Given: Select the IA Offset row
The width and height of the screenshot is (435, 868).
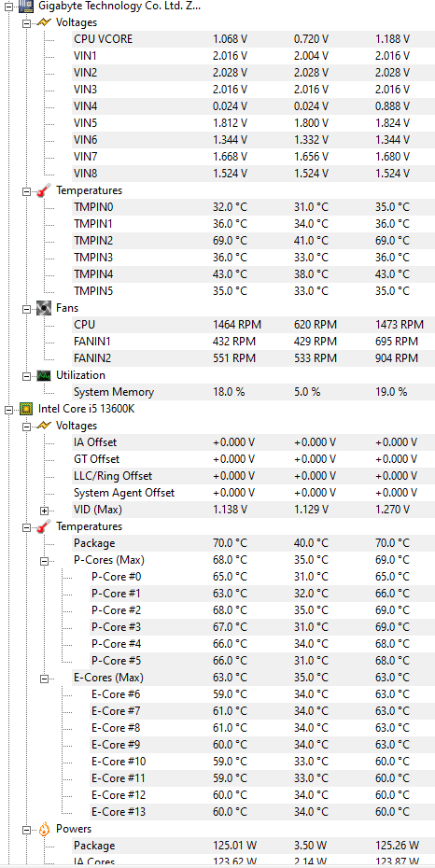Looking at the screenshot, I should (x=253, y=442).
